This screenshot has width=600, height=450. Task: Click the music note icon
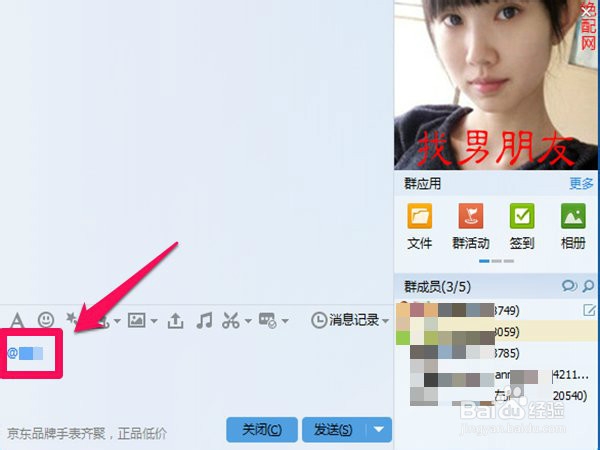(204, 320)
